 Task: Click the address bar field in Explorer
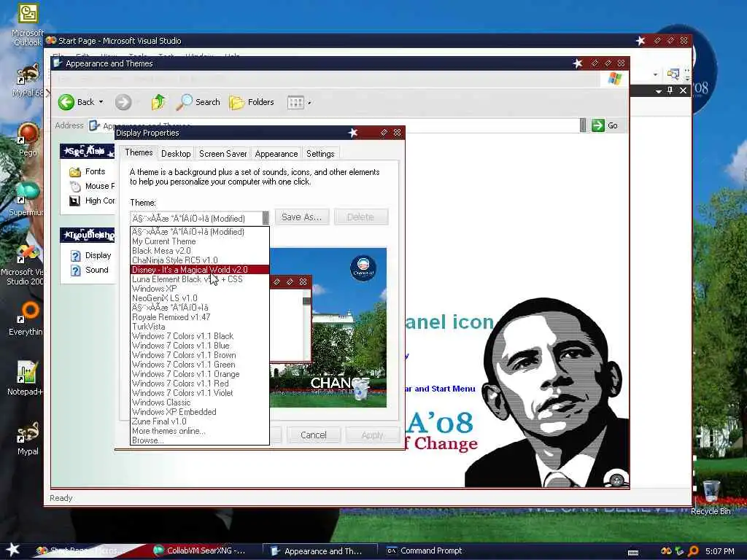(x=333, y=125)
